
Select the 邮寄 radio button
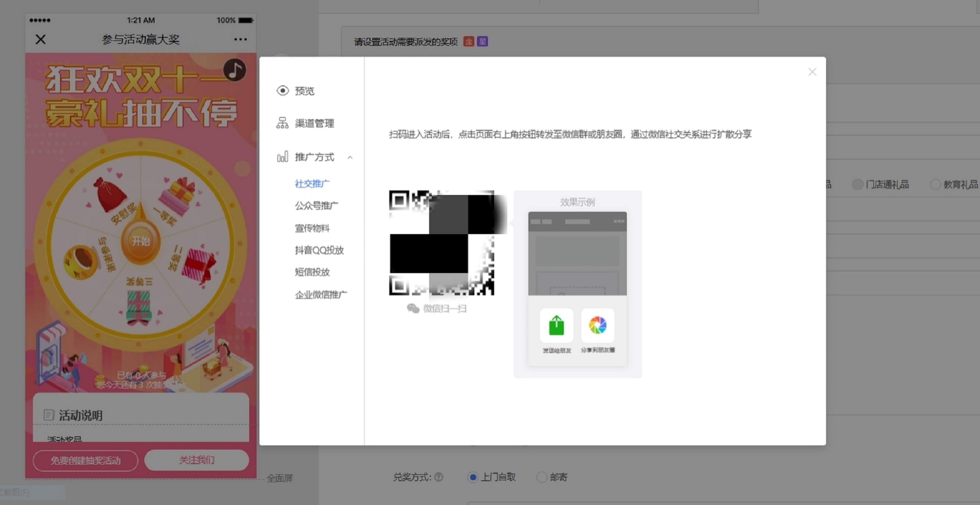pos(541,477)
